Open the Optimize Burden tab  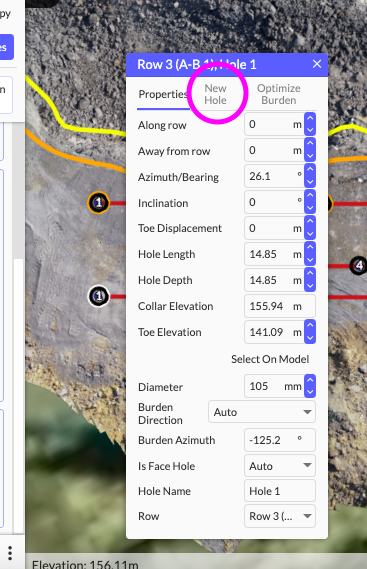tap(278, 94)
